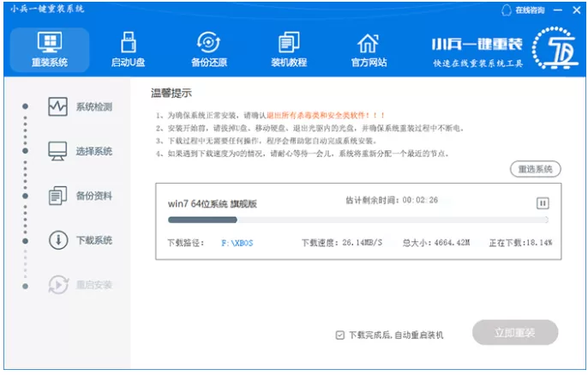Toggle 下载完成后自动重启装机 checkbox

(339, 335)
